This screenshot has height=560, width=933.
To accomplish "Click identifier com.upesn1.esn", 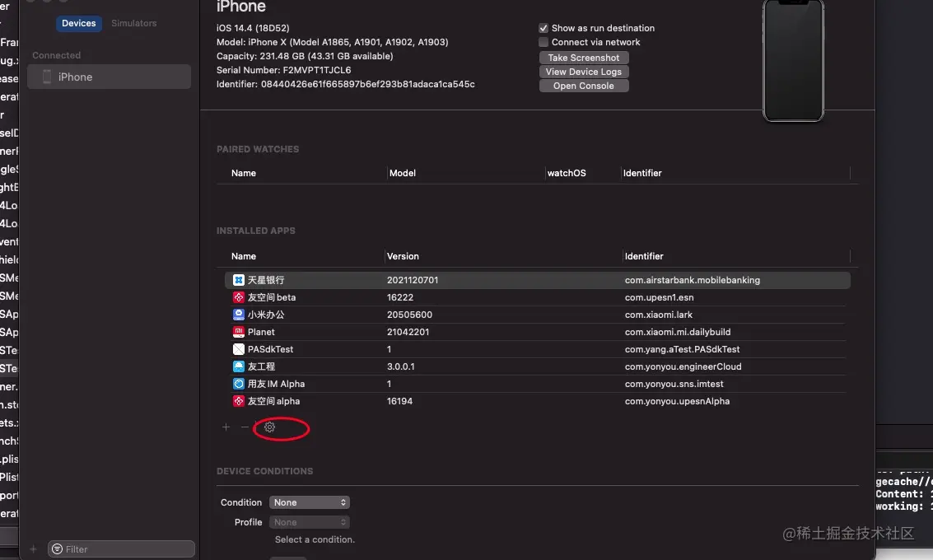I will click(659, 297).
